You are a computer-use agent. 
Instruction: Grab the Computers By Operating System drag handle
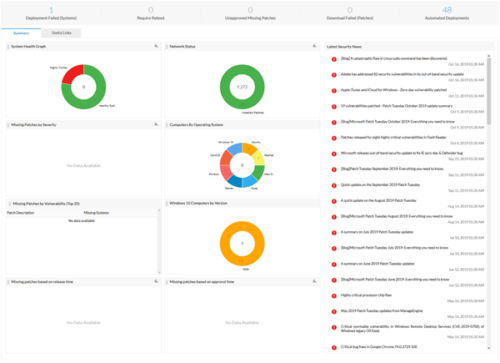[x=167, y=125]
